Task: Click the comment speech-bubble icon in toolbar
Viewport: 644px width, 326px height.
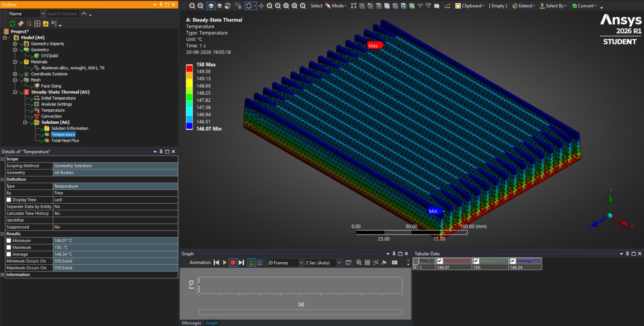Action: click(x=437, y=6)
